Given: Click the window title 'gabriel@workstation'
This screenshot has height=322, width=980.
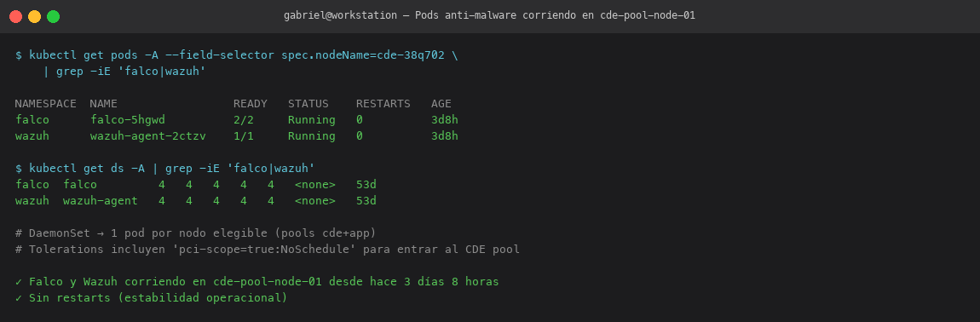Looking at the screenshot, I should [x=340, y=15].
